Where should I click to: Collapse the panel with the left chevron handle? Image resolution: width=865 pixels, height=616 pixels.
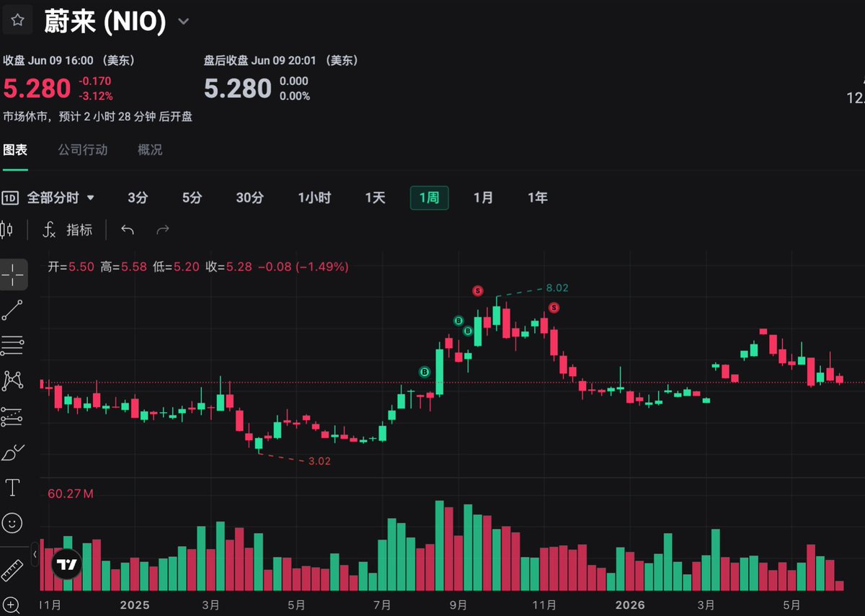[x=35, y=554]
